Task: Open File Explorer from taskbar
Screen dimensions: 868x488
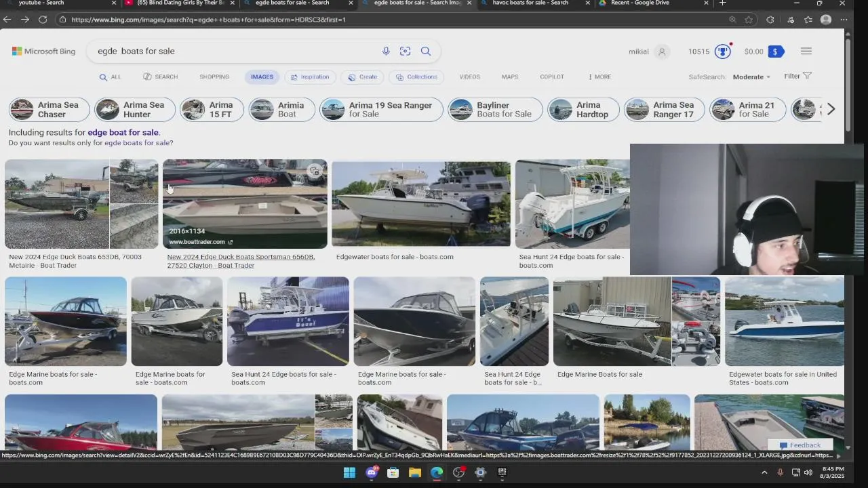Action: 415,472
